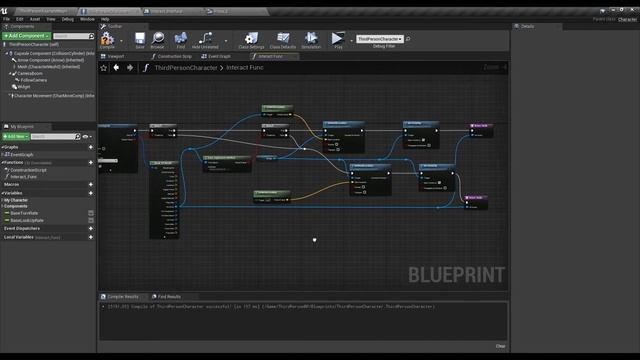Add a new graph with plus icon

click(x=91, y=147)
